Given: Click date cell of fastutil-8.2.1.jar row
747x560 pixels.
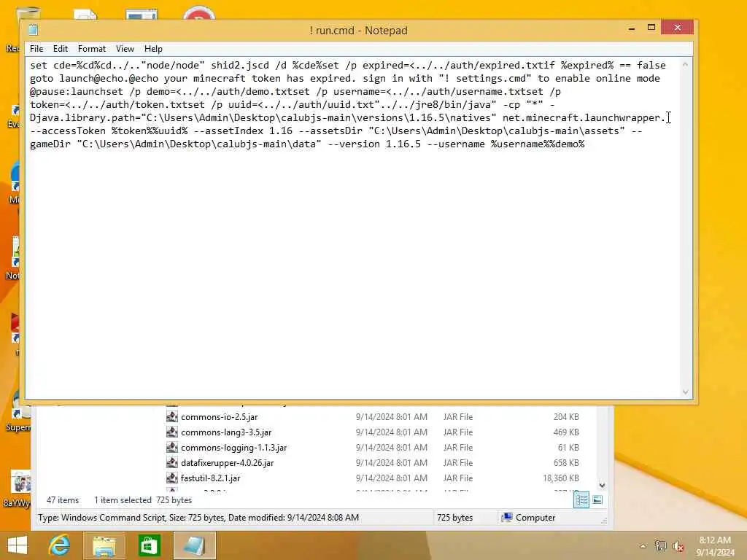Looking at the screenshot, I should pos(391,478).
